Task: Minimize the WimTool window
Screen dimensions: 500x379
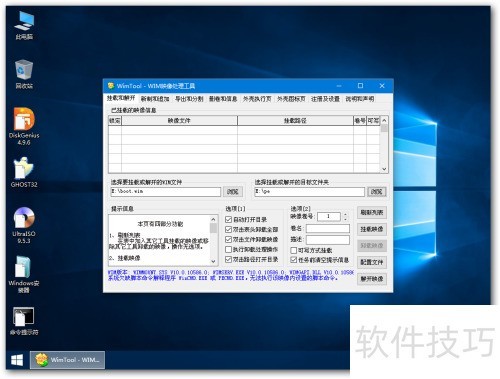Action: tap(339, 86)
